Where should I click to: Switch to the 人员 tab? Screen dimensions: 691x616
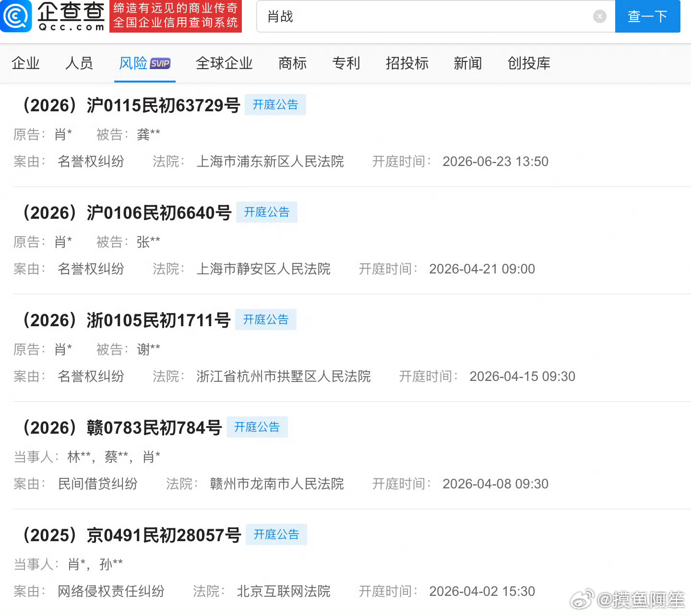tap(79, 63)
